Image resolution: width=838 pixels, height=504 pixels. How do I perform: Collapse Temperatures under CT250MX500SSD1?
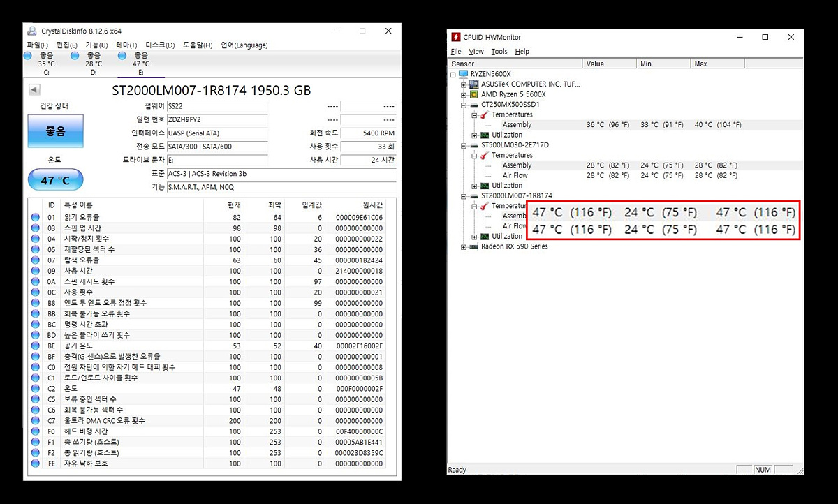[474, 114]
